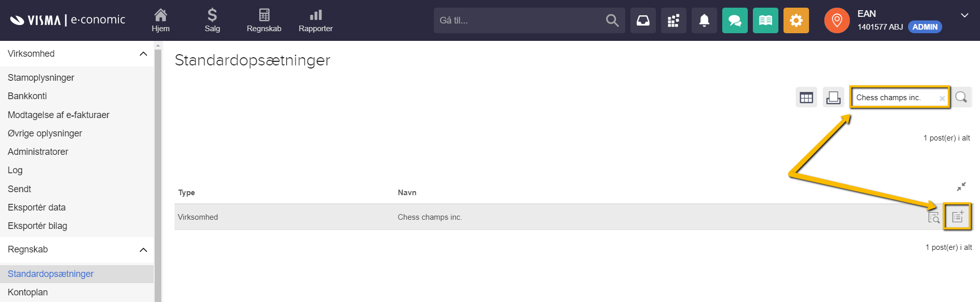Click the table column view icon
Screen dimensions: 980x302
pos(806,98)
